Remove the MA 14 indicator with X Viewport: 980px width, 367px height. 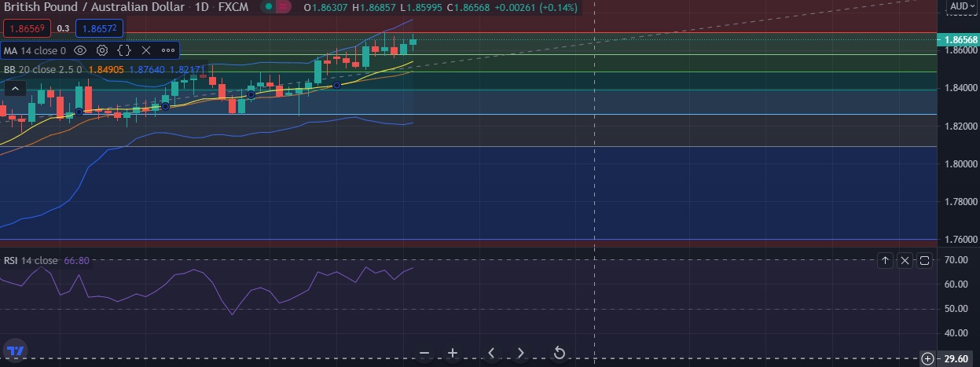146,50
